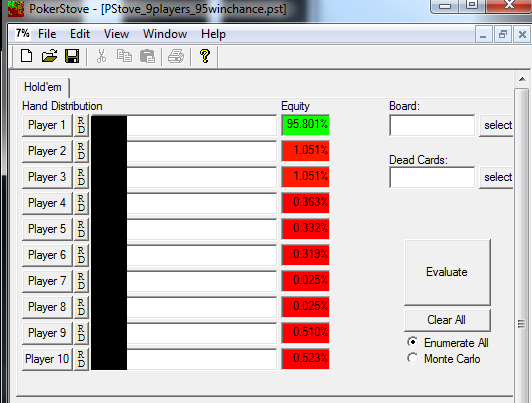The height and width of the screenshot is (403, 532).
Task: Click the Player 8 button
Action: click(47, 307)
